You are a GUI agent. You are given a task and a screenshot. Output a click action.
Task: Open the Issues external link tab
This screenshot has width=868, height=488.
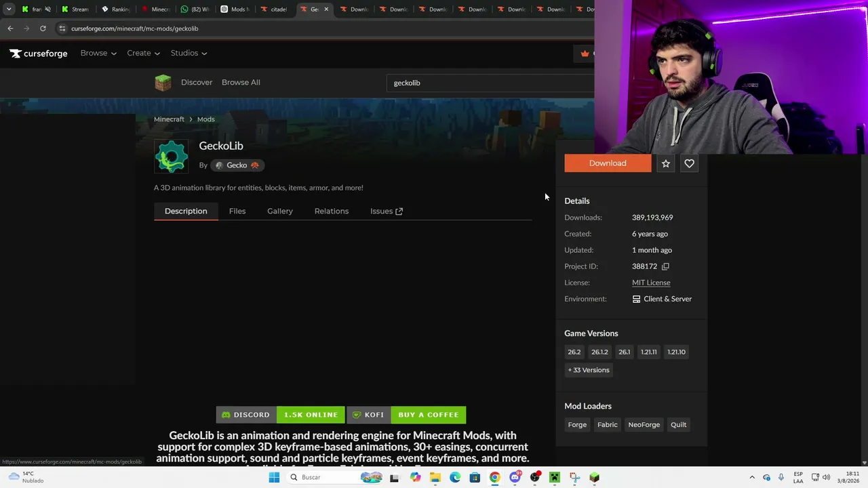387,211
